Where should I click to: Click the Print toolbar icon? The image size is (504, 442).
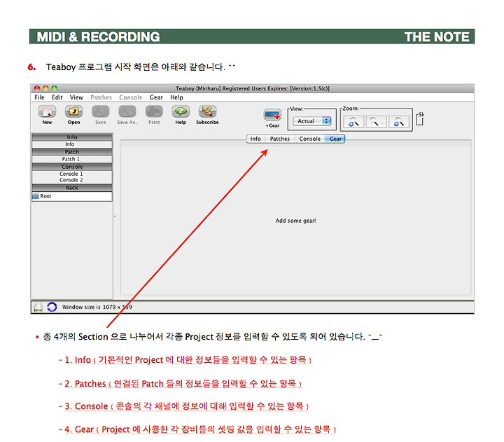(154, 111)
